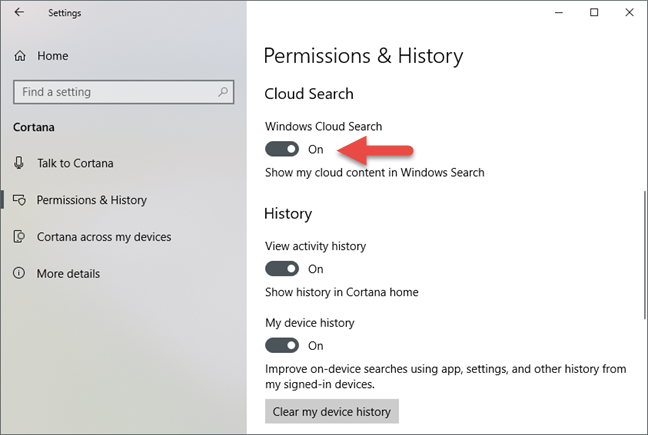Click the Settings window title text

pyautogui.click(x=64, y=13)
